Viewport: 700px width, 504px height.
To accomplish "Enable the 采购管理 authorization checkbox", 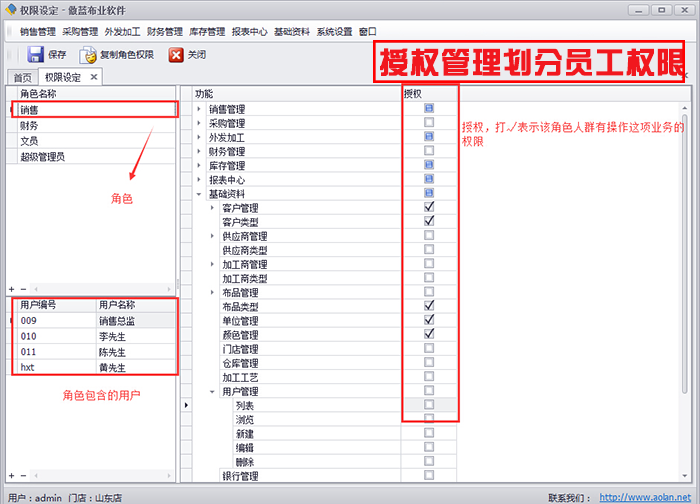I will [429, 123].
